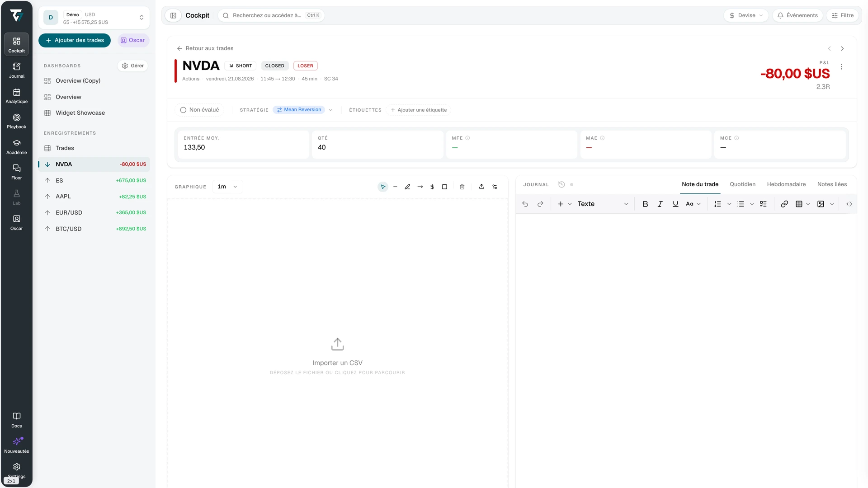Open the Docs section
Image resolution: width=868 pixels, height=488 pixels.
(x=16, y=420)
